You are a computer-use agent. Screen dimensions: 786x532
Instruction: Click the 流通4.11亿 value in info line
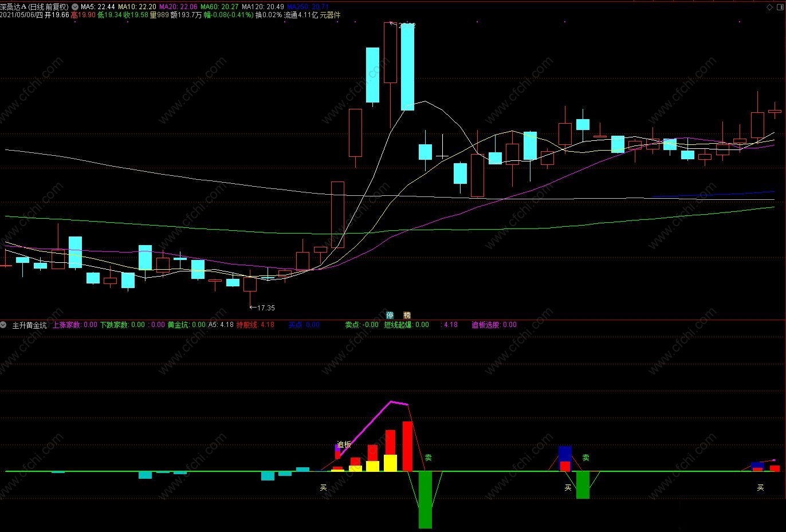[301, 15]
